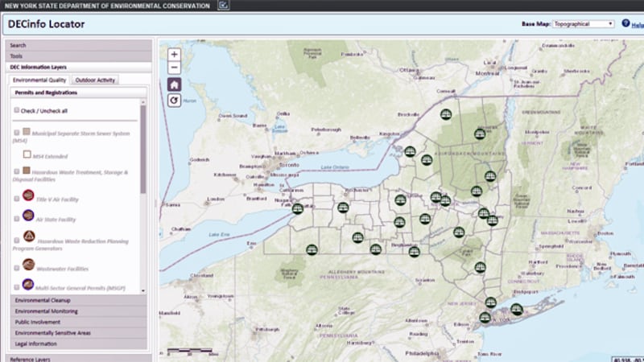The image size is (644, 362).
Task: Open the Help link
Action: click(638, 25)
